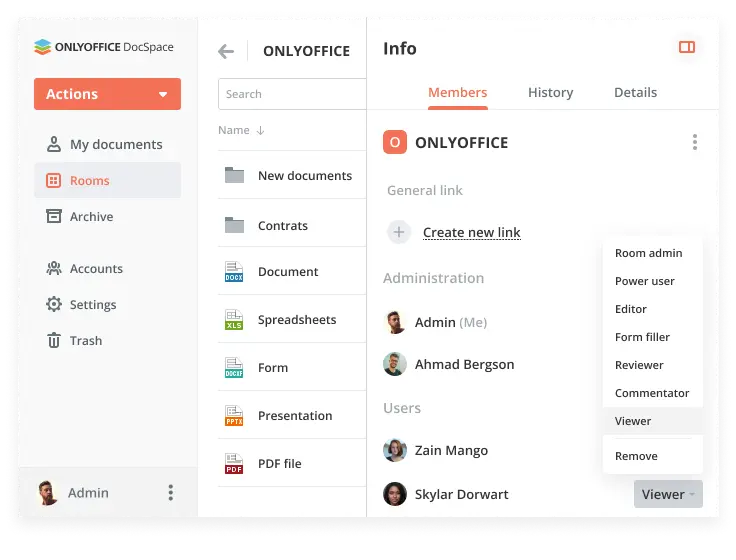The width and height of the screenshot is (736, 560).
Task: Open Rooms section
Action: click(107, 180)
